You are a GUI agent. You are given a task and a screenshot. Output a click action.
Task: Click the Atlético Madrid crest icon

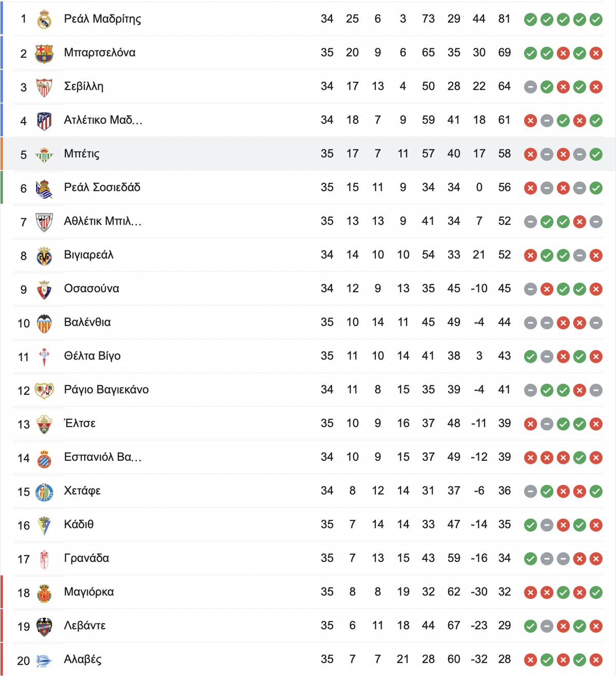point(44,121)
